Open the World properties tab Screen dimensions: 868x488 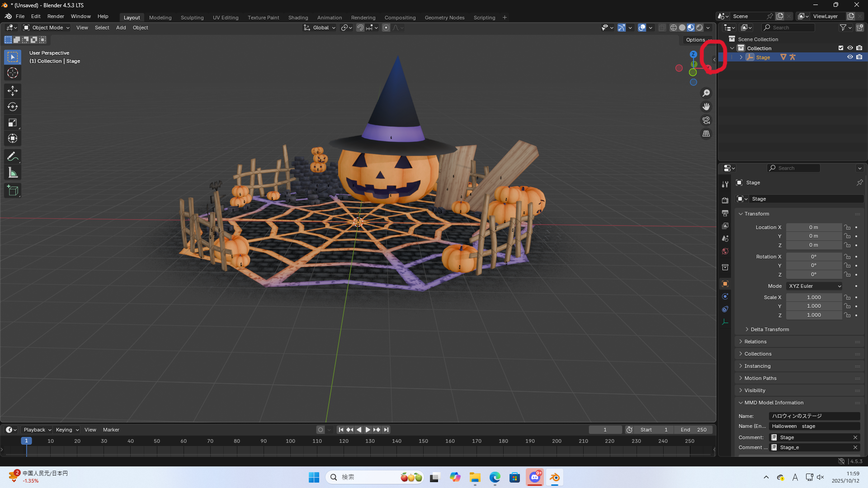point(725,251)
